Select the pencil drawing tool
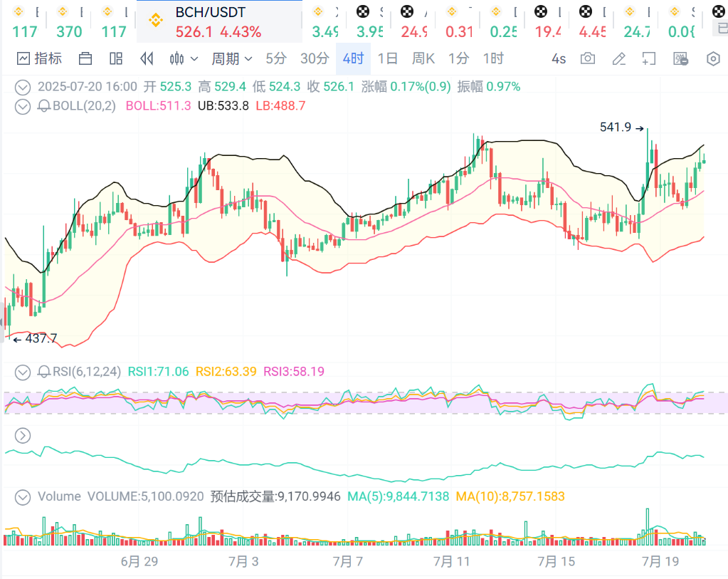The image size is (728, 579). (619, 58)
